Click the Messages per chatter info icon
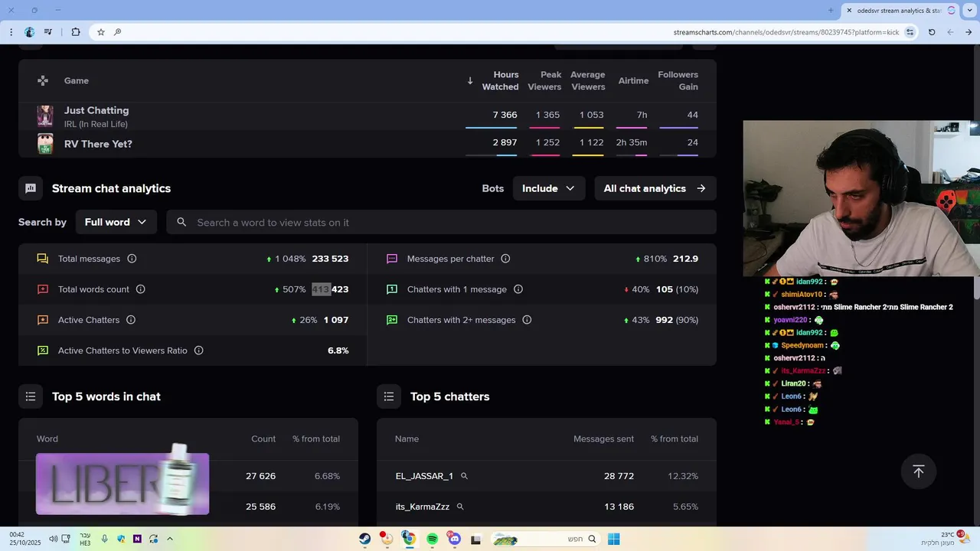Image resolution: width=980 pixels, height=551 pixels. click(x=505, y=259)
